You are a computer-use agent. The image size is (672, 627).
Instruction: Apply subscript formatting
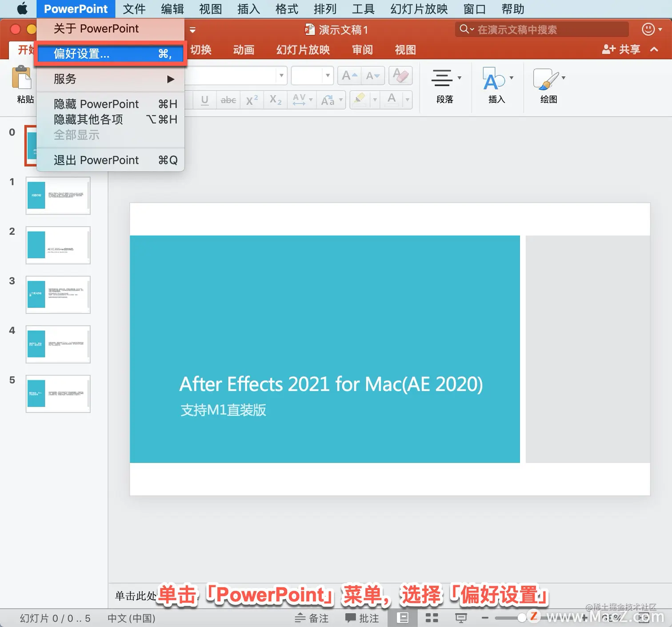[276, 100]
